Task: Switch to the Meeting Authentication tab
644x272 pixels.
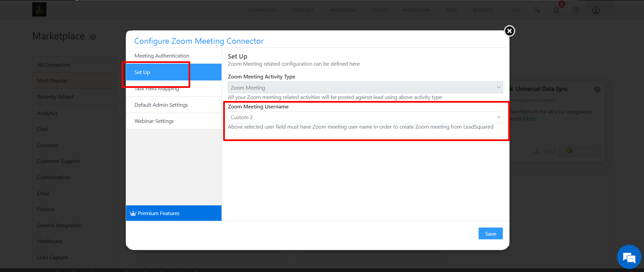Action: coord(174,56)
